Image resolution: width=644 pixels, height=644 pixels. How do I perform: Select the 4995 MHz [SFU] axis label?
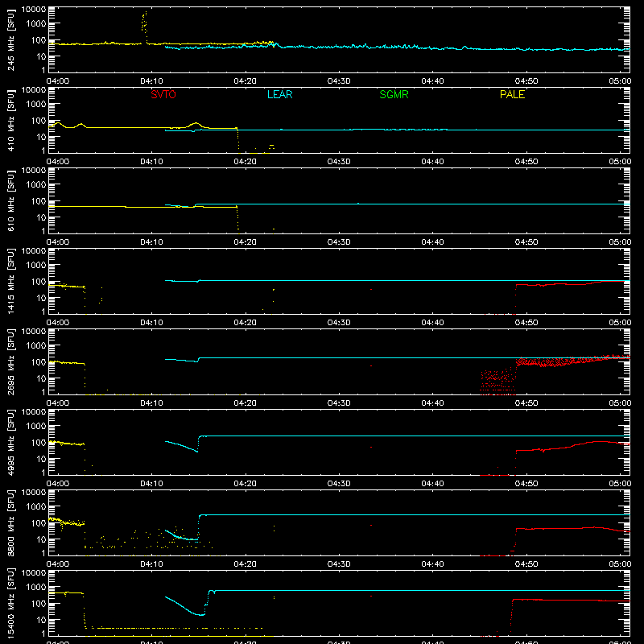(11, 442)
